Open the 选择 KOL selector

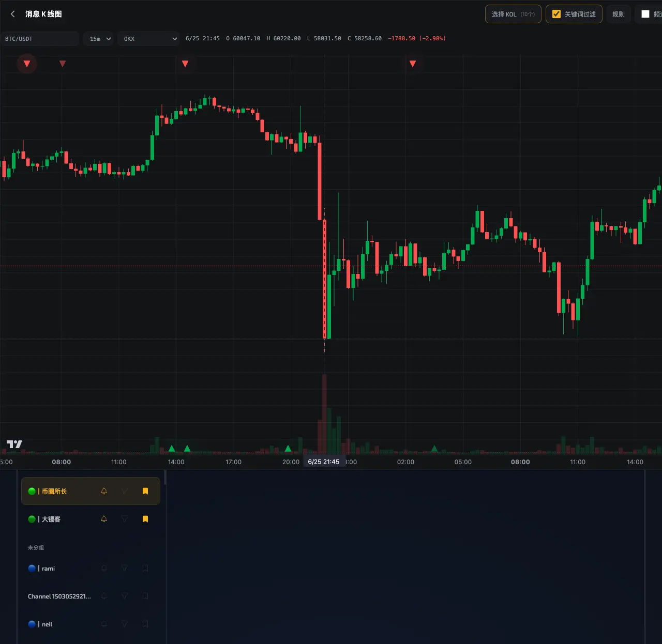click(x=513, y=14)
